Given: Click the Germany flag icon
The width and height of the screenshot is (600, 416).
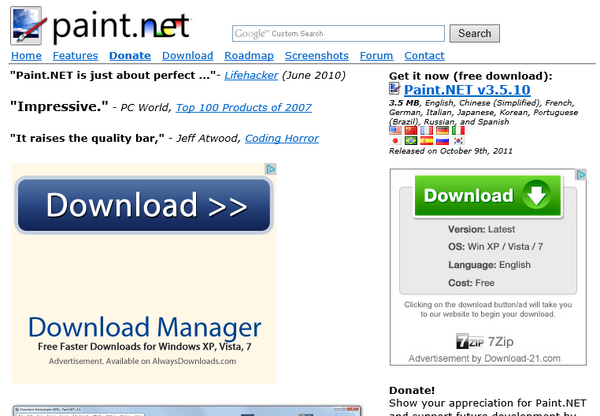Looking at the screenshot, I should 443,130.
